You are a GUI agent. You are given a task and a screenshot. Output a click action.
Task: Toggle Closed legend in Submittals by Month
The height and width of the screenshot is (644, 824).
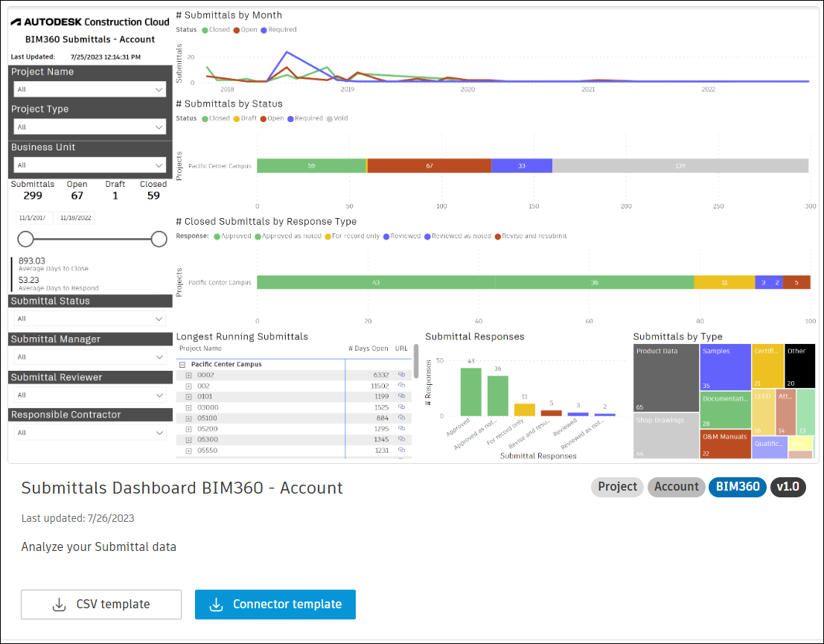[x=216, y=30]
